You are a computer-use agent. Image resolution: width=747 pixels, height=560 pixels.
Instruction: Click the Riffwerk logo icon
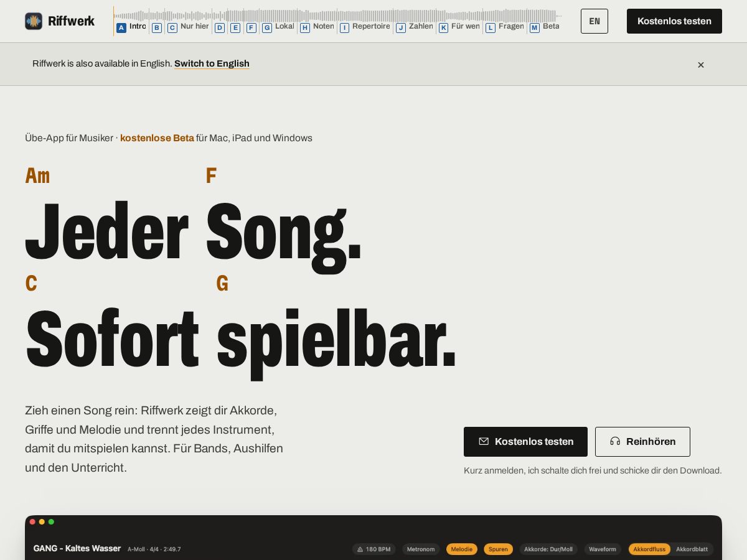point(34,21)
